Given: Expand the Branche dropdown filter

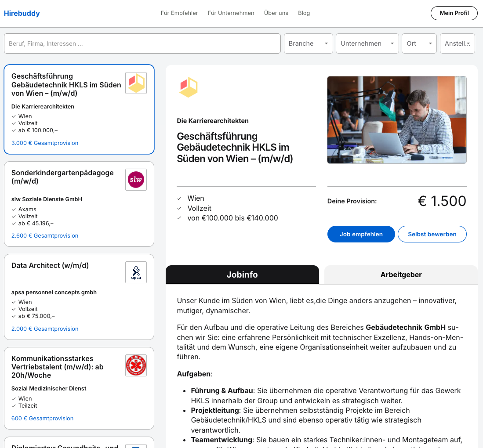Looking at the screenshot, I should click(309, 43).
